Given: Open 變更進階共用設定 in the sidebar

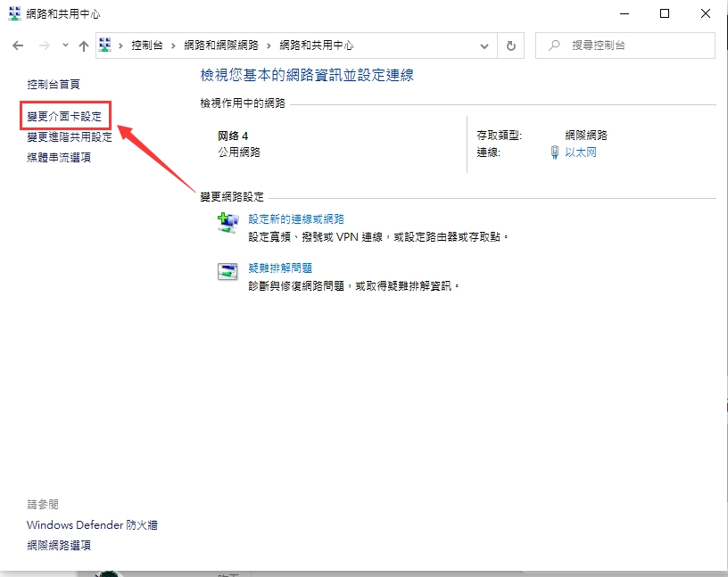Looking at the screenshot, I should tap(70, 137).
